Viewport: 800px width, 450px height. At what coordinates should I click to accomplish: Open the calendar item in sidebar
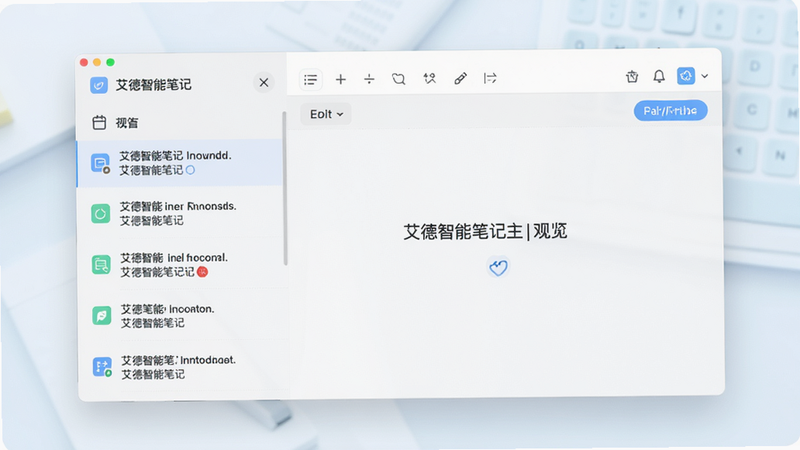point(180,122)
